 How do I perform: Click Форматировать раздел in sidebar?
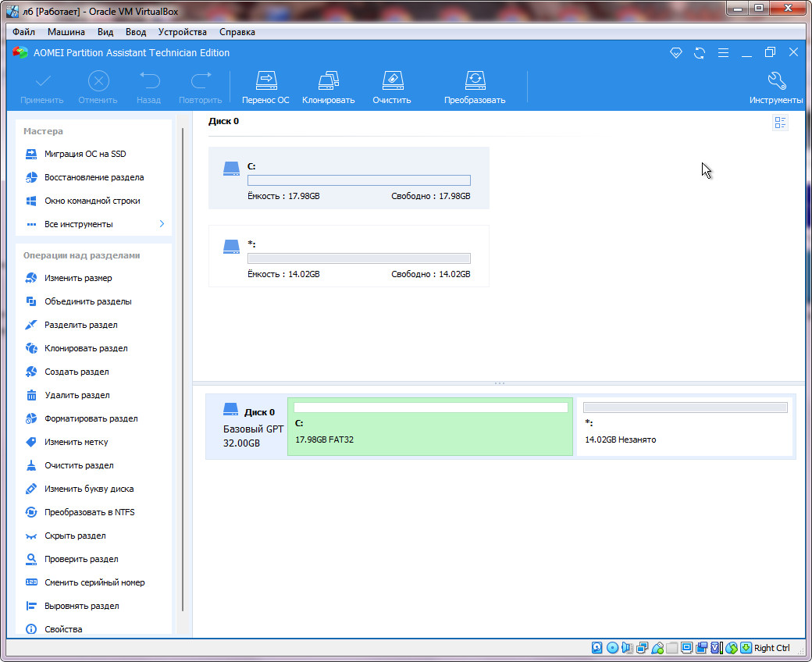point(91,418)
